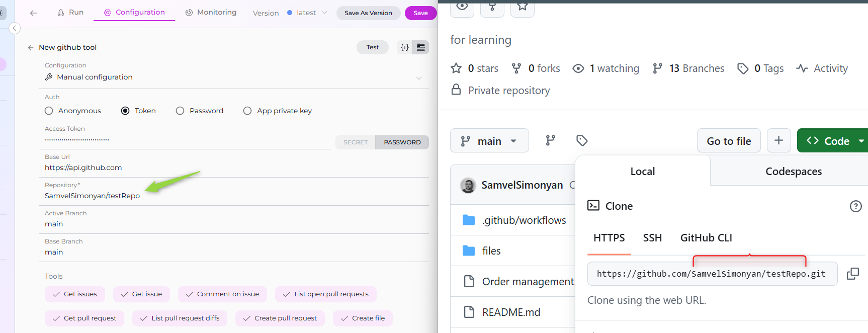Click the Test button
This screenshot has height=333, width=868.
click(373, 47)
